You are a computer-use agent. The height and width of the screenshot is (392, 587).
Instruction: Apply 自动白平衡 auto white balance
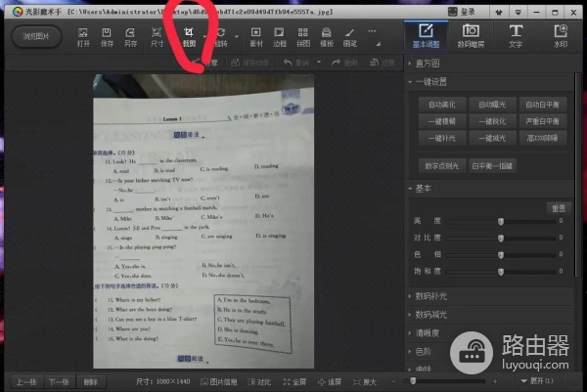(542, 105)
